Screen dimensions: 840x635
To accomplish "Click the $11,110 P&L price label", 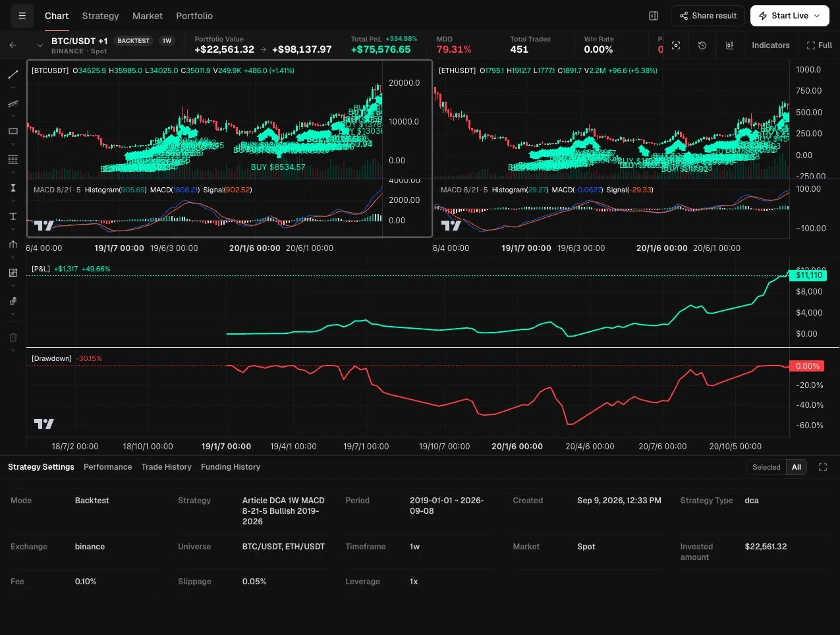I will 808,275.
